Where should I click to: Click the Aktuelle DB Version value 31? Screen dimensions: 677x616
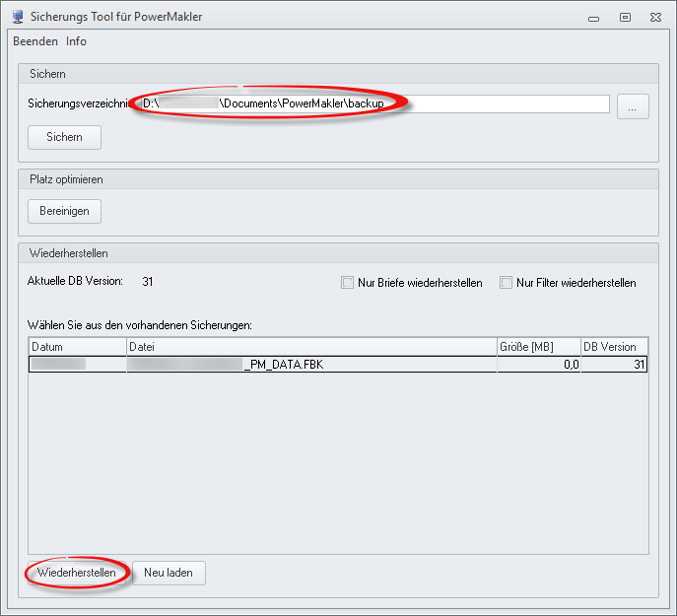[x=148, y=282]
